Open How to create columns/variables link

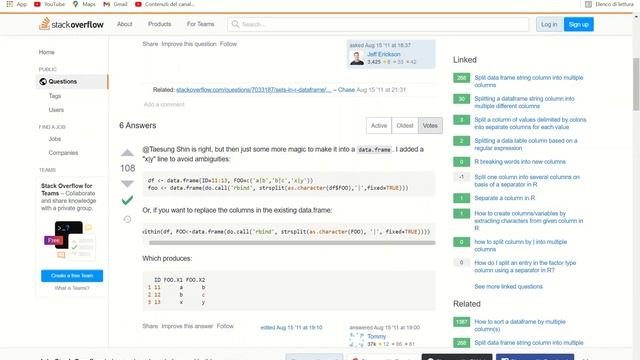(x=529, y=221)
